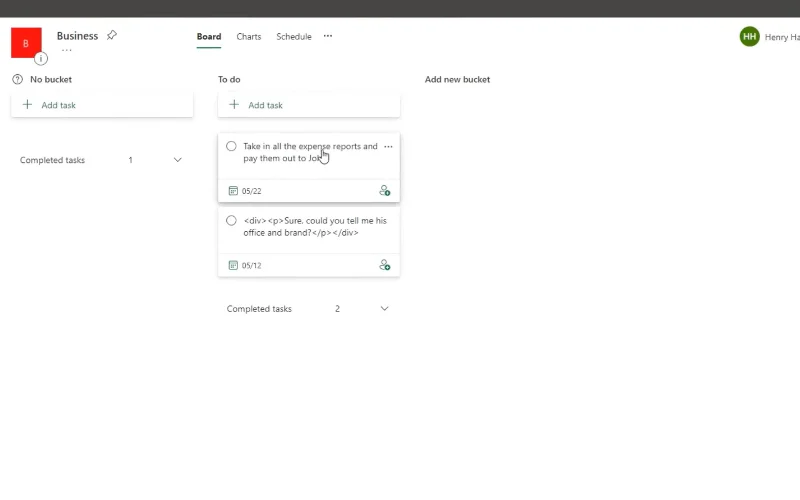This screenshot has width=800, height=500.
Task: Assign person to expense reports task
Action: tap(385, 191)
